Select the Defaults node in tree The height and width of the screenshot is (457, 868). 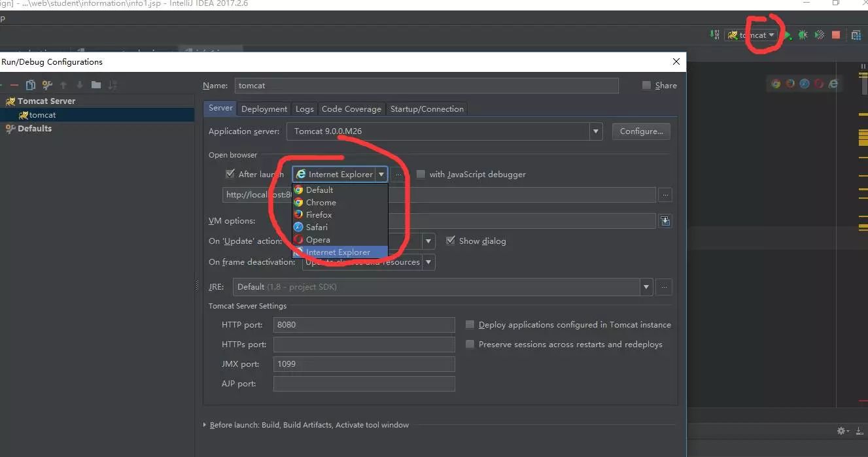point(34,128)
